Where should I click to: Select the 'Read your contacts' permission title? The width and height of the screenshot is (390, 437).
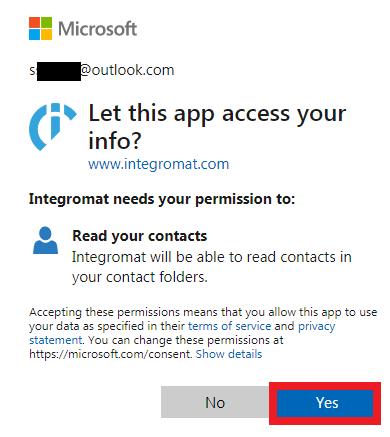pyautogui.click(x=140, y=236)
